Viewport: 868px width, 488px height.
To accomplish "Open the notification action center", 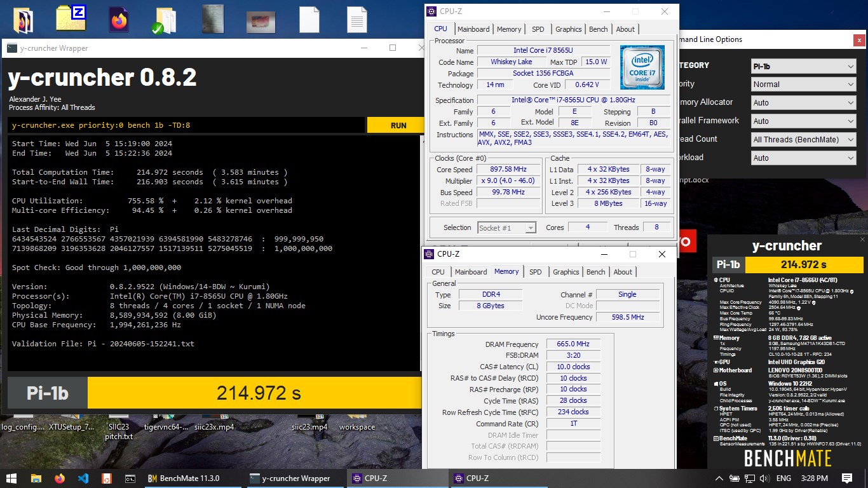I will point(847,478).
